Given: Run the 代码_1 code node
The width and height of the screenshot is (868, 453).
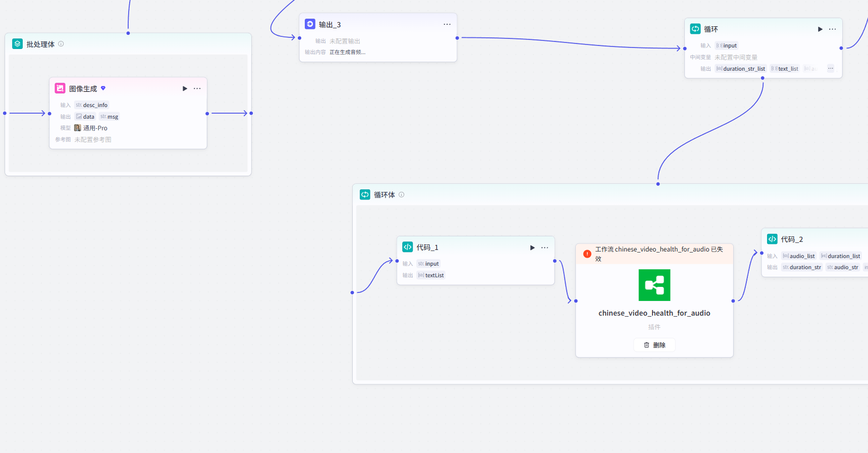Looking at the screenshot, I should point(532,247).
